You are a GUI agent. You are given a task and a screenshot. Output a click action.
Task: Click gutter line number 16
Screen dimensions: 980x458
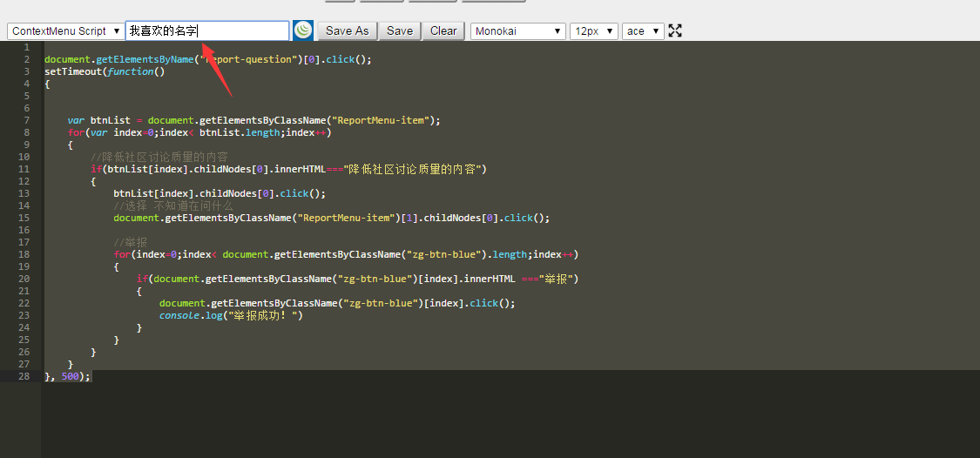click(x=24, y=230)
